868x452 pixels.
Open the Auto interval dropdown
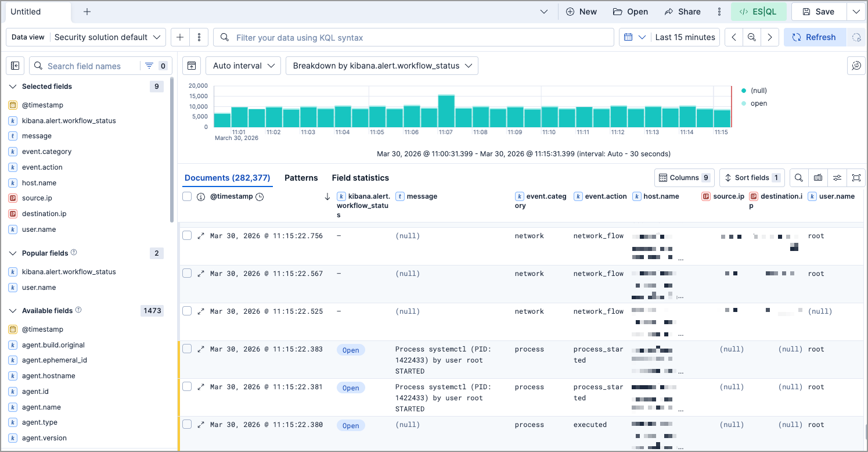click(243, 66)
